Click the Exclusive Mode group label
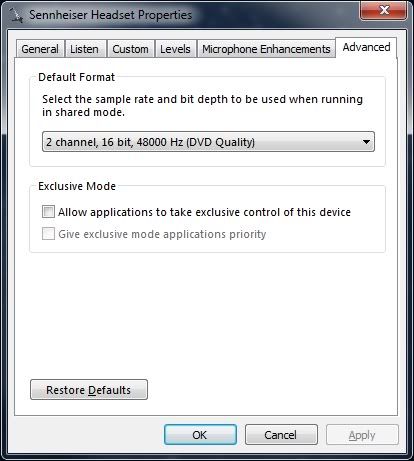Screen dimensions: 414x461 point(77,186)
